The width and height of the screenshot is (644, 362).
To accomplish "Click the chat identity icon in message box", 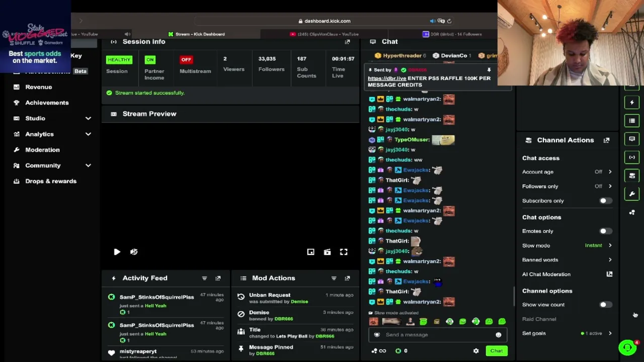I will tap(377, 335).
